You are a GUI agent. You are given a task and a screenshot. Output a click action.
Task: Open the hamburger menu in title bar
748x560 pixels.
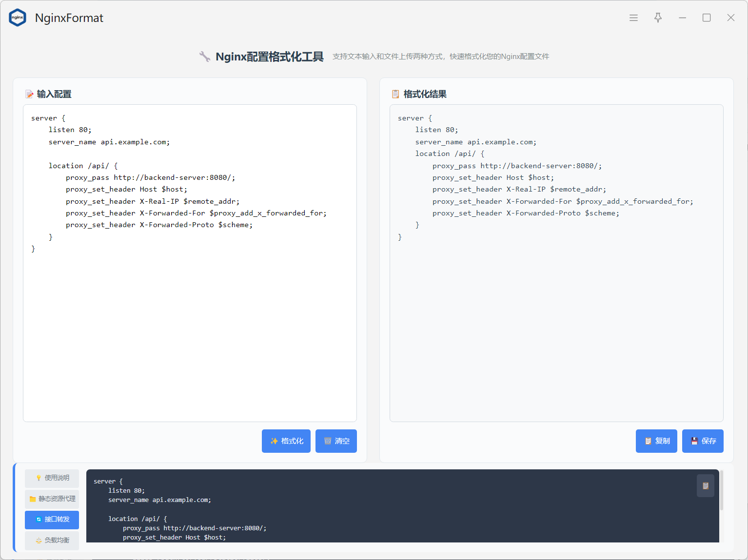tap(633, 18)
